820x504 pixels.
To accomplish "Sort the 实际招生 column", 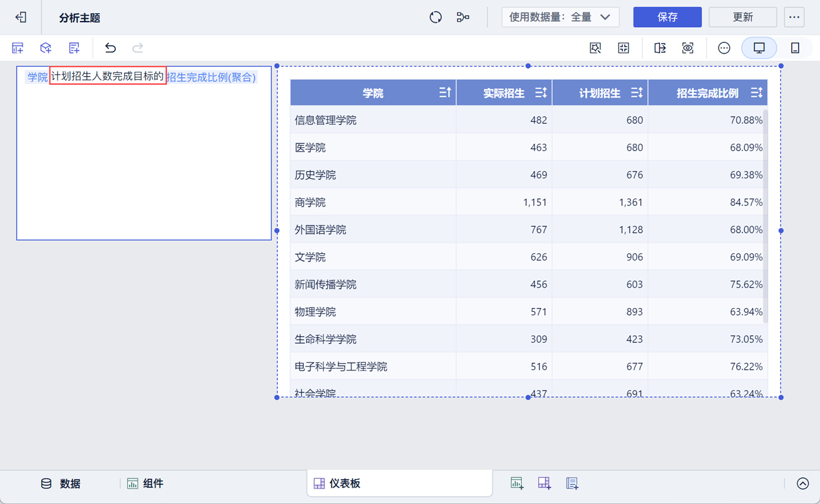I will pos(541,93).
